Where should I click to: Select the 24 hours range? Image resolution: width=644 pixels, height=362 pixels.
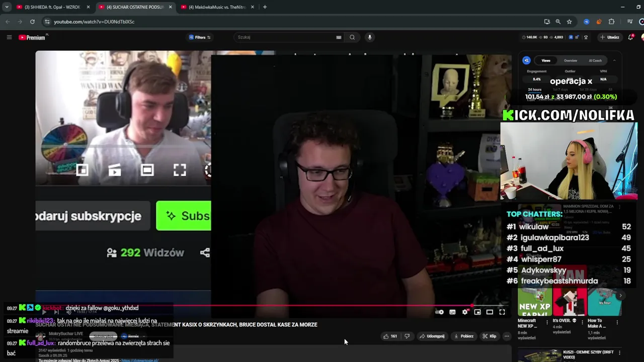[535, 89]
